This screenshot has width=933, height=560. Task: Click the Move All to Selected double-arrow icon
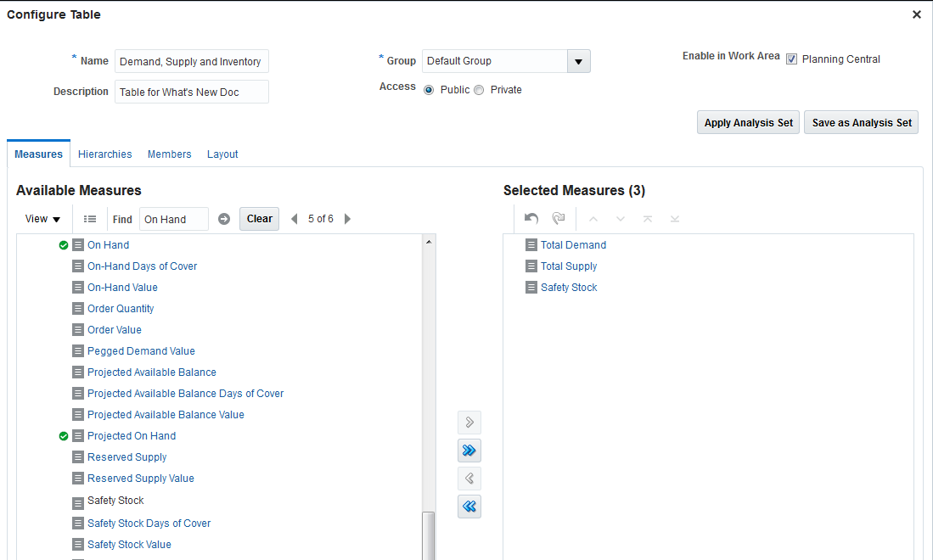pyautogui.click(x=469, y=450)
